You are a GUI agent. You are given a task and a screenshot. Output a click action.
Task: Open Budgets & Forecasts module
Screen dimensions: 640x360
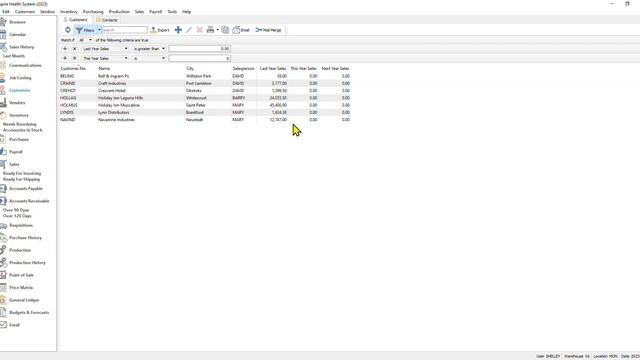[29, 313]
